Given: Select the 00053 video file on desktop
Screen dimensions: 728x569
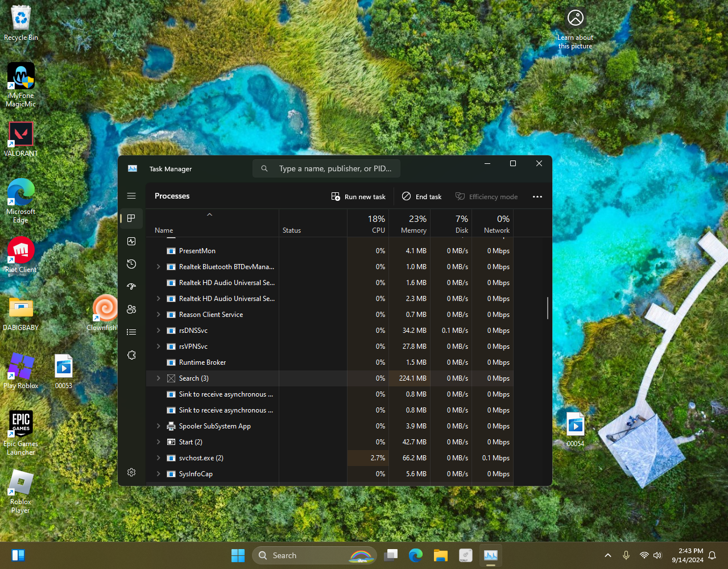Looking at the screenshot, I should tap(64, 372).
